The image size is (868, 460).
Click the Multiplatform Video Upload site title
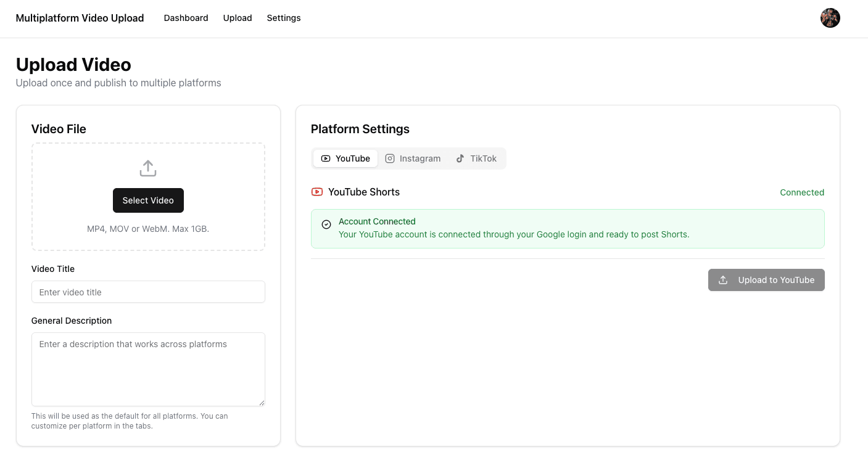(80, 18)
